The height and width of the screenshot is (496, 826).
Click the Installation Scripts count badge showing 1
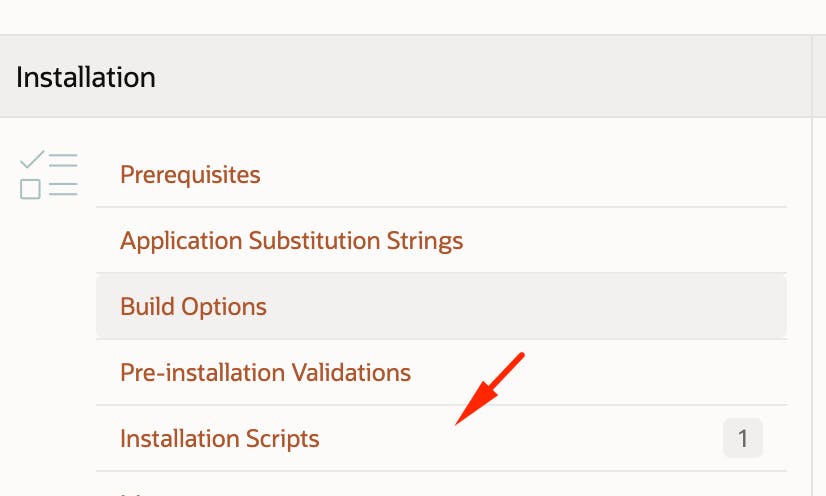[x=743, y=438]
